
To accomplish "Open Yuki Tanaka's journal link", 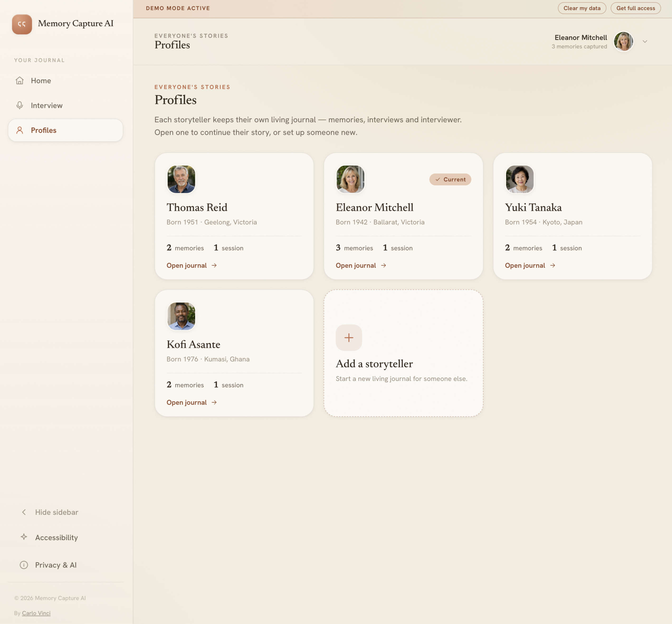I will [x=530, y=265].
